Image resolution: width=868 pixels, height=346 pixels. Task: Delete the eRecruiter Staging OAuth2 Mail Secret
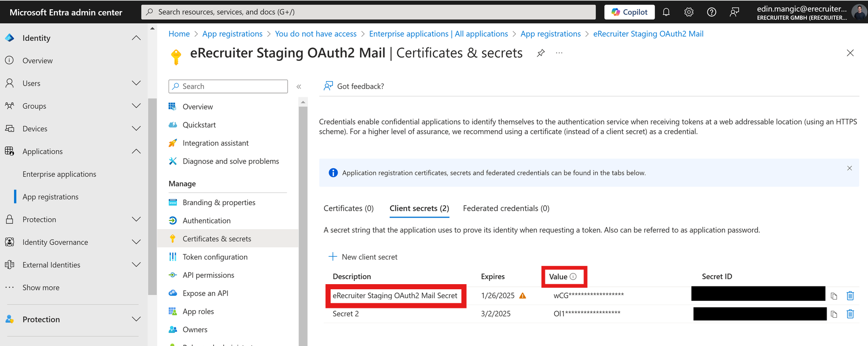pos(850,296)
